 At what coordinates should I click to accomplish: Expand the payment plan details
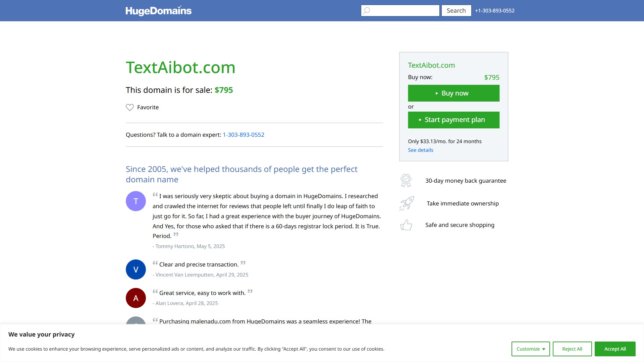(420, 150)
